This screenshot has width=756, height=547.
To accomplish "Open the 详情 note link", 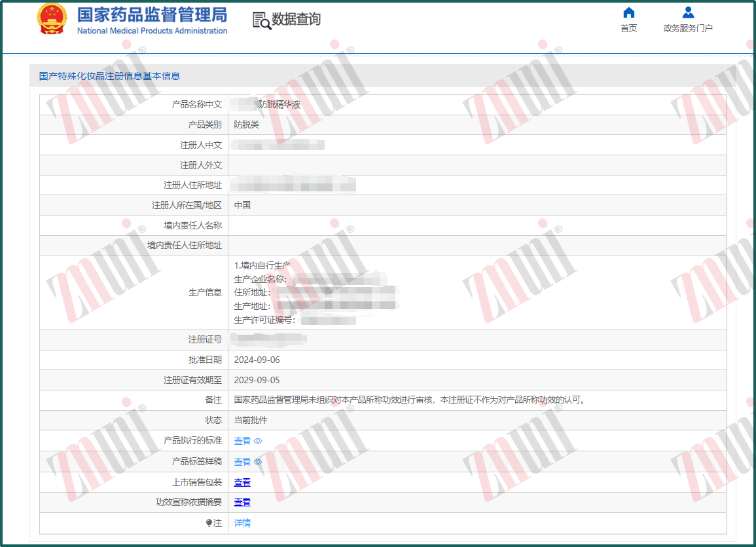I will pyautogui.click(x=242, y=523).
